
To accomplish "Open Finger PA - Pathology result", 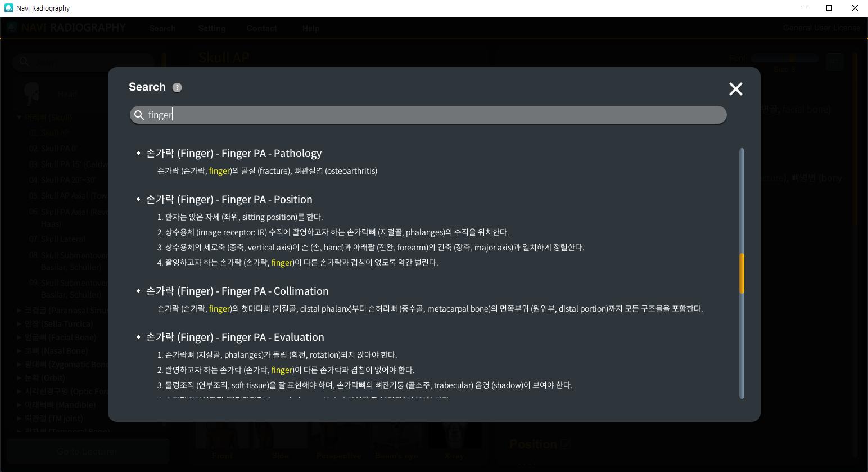I will [x=233, y=153].
